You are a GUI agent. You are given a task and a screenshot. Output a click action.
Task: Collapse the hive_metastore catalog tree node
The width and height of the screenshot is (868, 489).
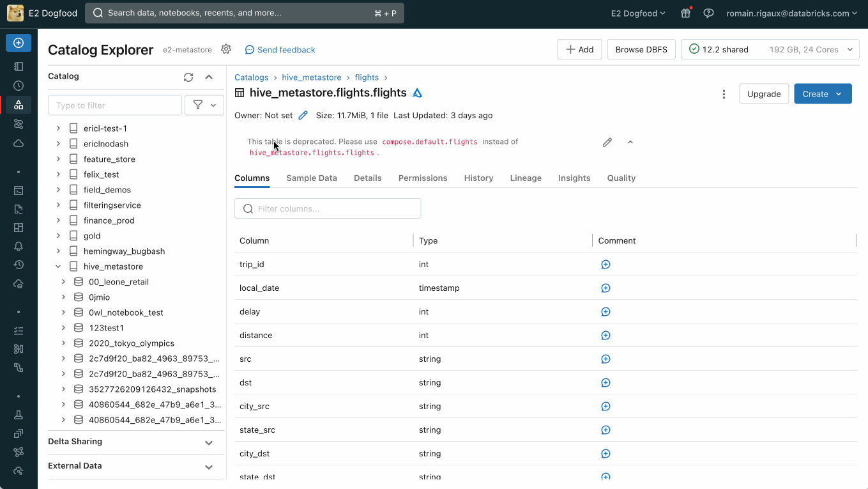(58, 267)
